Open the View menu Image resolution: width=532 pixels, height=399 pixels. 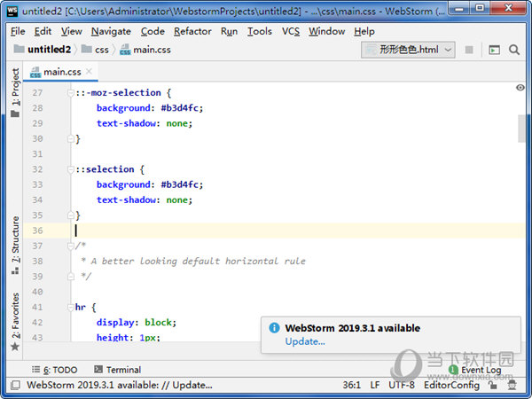click(x=71, y=31)
